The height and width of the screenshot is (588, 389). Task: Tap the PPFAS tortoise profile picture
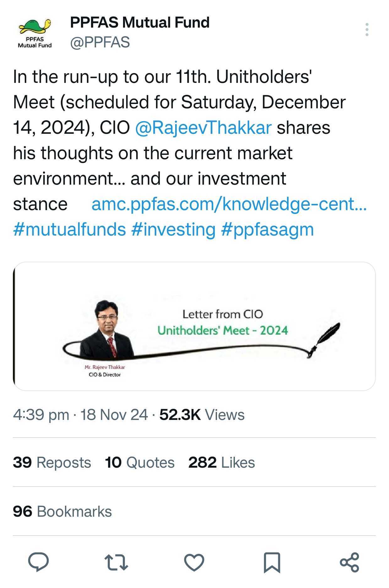(35, 33)
